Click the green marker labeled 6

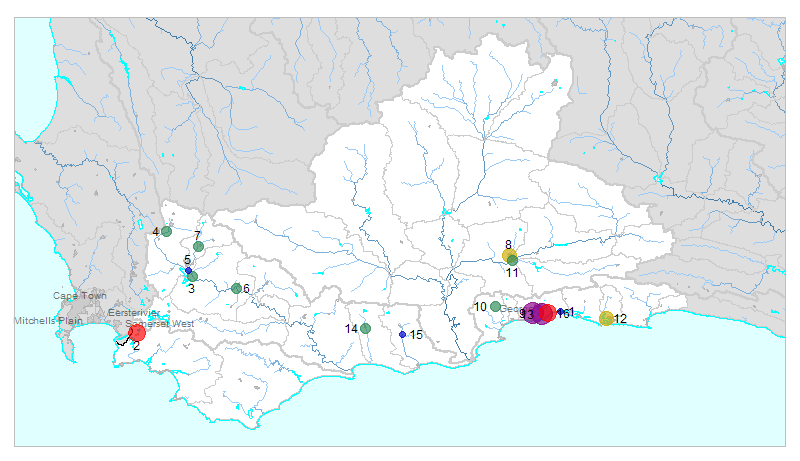pyautogui.click(x=236, y=289)
